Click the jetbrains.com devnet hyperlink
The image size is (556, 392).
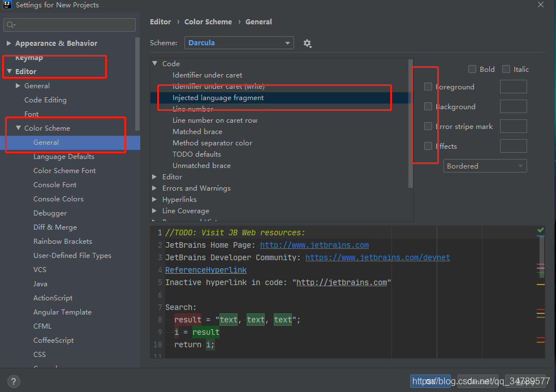(378, 257)
